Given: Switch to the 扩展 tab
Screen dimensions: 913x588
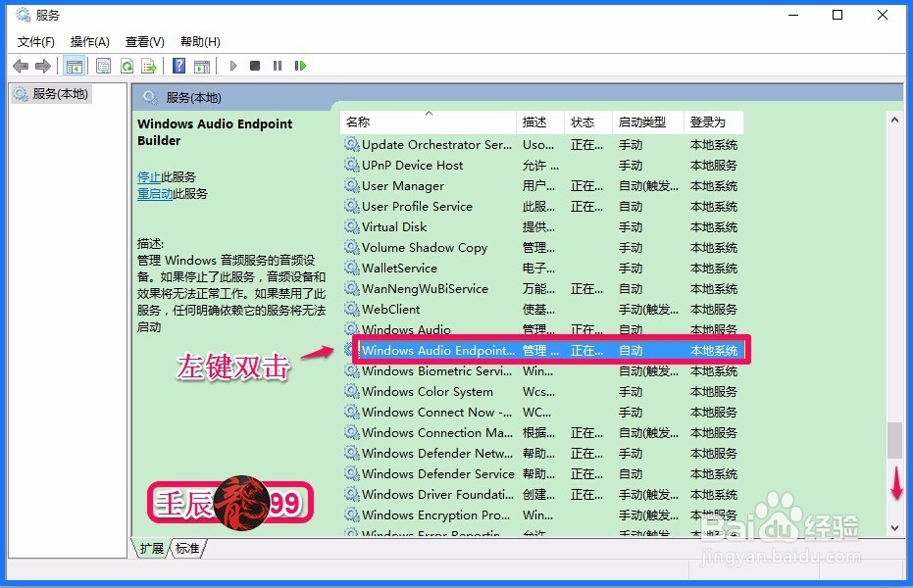Looking at the screenshot, I should (x=151, y=549).
